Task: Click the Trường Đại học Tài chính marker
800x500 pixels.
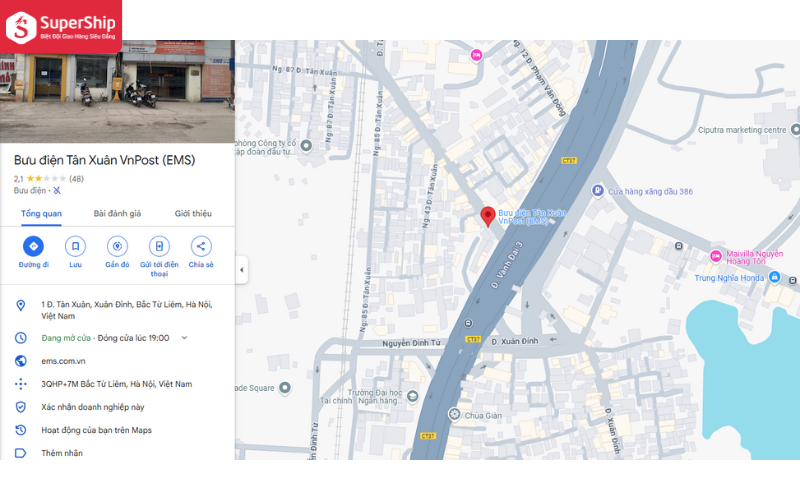Action: pyautogui.click(x=412, y=396)
